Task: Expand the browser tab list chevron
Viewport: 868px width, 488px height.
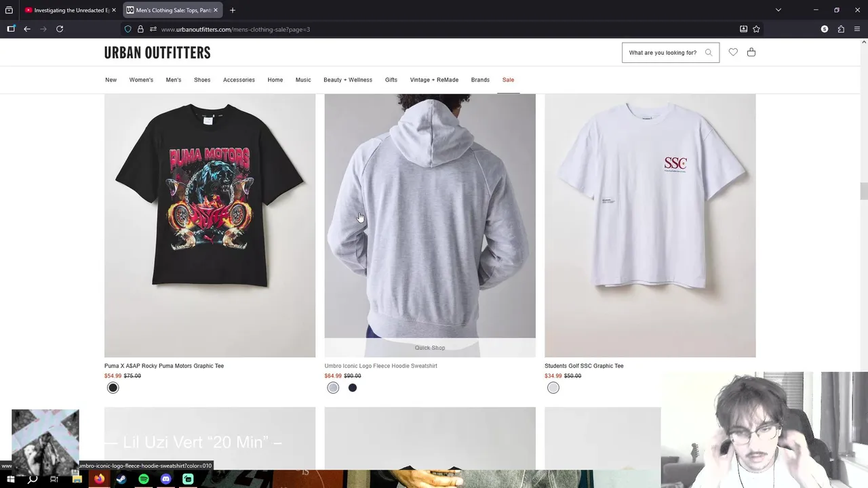Action: pyautogui.click(x=778, y=10)
